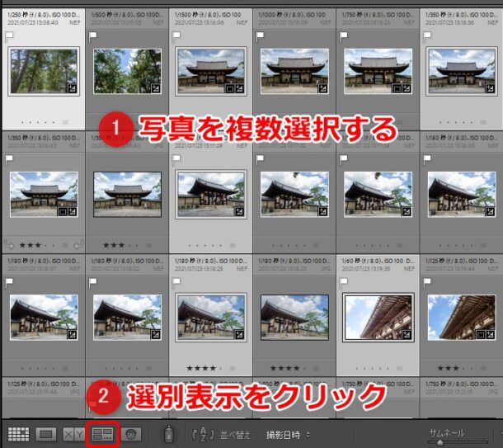Select the upward roof eaves thumbnail at 13:19:35
The image size is (503, 448).
click(377, 317)
